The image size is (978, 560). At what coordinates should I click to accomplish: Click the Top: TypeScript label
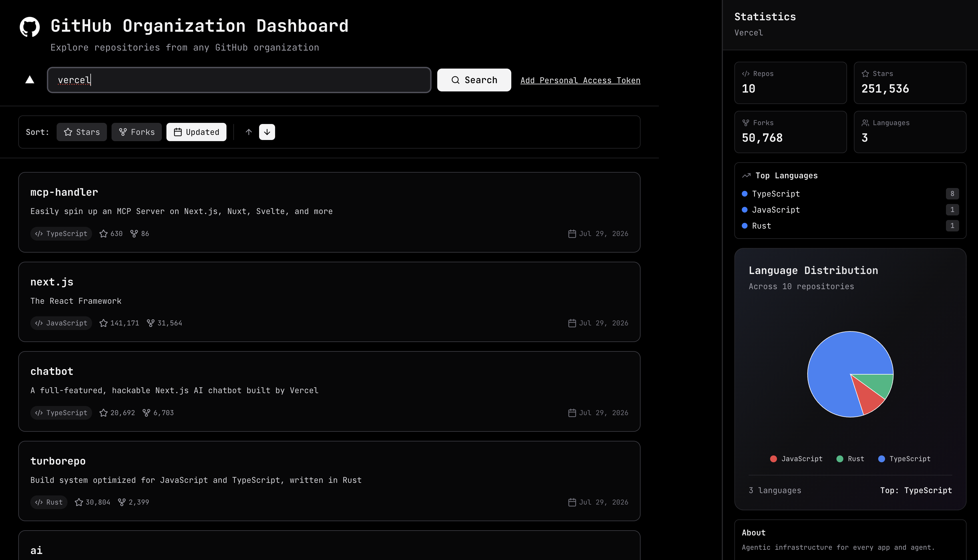coord(916,490)
